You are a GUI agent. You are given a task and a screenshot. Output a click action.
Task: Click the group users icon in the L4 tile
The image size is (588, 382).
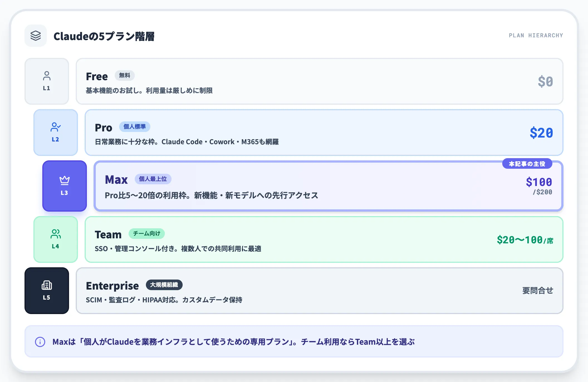pos(56,234)
